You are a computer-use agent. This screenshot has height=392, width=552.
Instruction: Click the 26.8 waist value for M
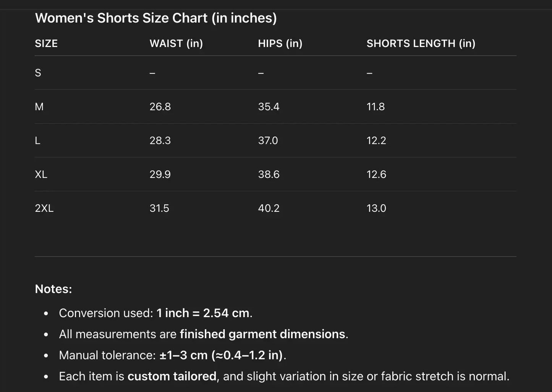[160, 107]
